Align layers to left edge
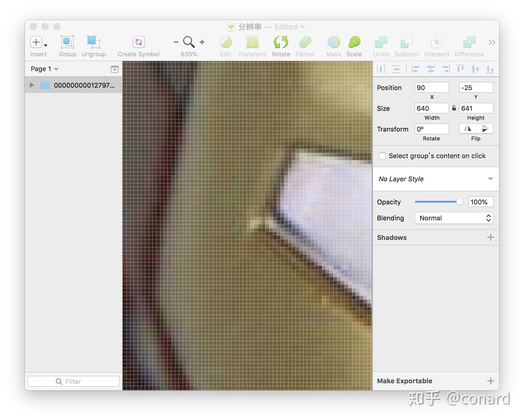Image resolution: width=524 pixels, height=420 pixels. pos(416,69)
